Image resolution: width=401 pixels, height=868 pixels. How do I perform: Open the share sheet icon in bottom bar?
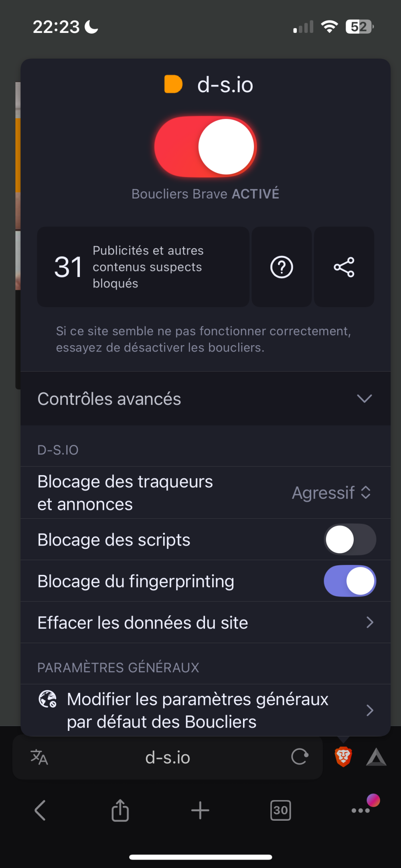pyautogui.click(x=120, y=810)
